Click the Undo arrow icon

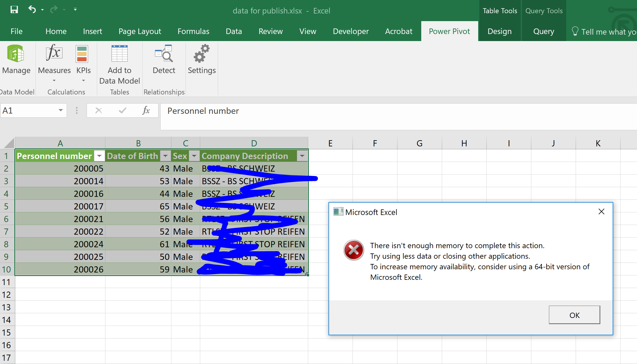click(32, 10)
